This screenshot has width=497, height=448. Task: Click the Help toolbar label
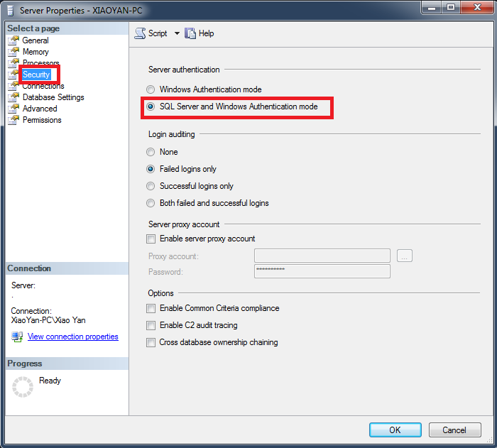click(207, 33)
